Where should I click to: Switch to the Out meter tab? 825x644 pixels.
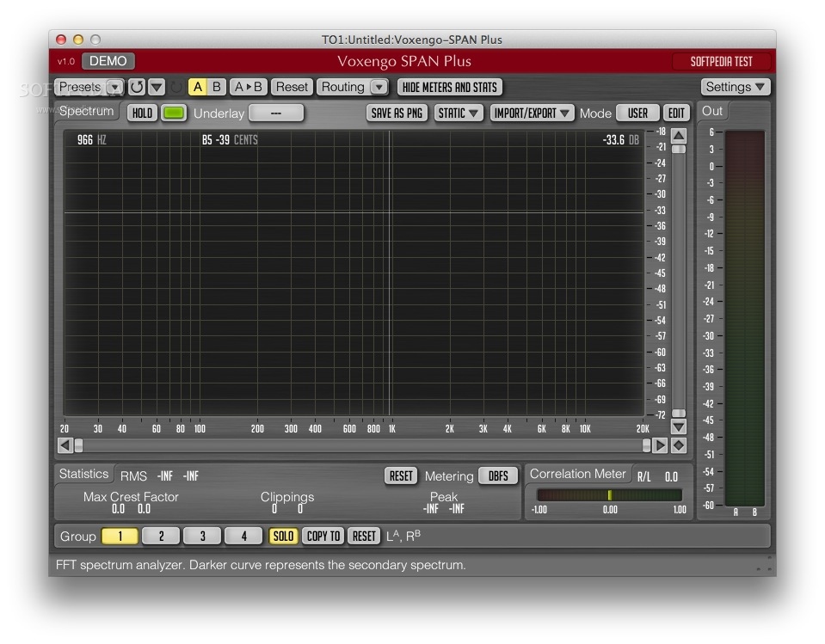[x=712, y=111]
